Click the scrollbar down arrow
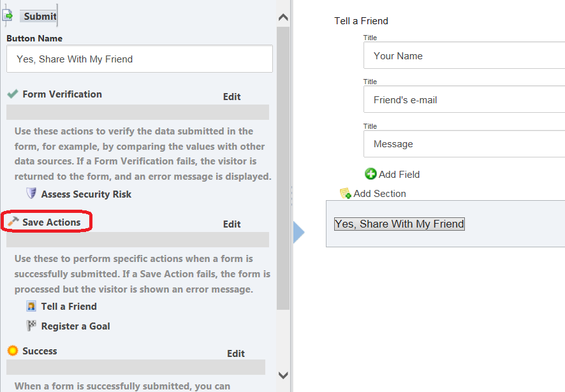Image resolution: width=565 pixels, height=392 pixels. [283, 375]
